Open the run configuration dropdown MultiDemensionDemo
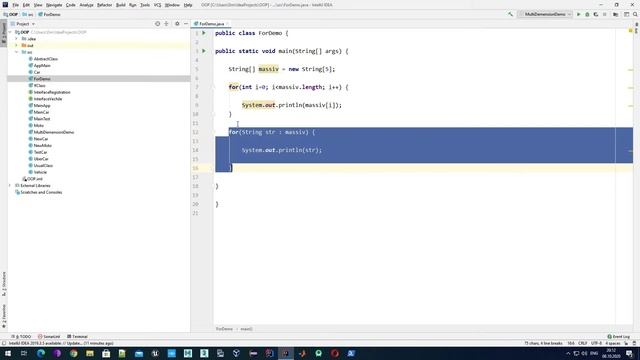 click(x=544, y=14)
